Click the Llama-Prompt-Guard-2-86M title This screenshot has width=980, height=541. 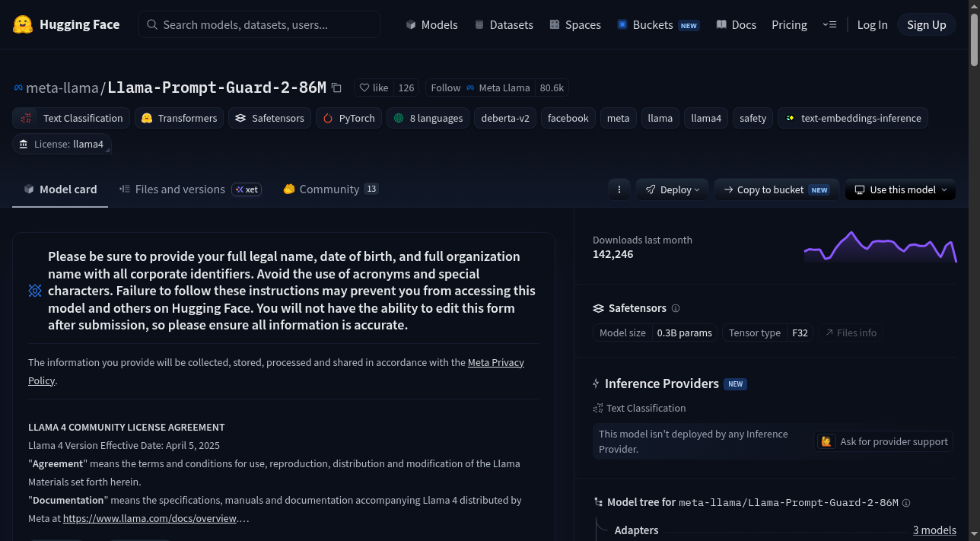tap(217, 88)
